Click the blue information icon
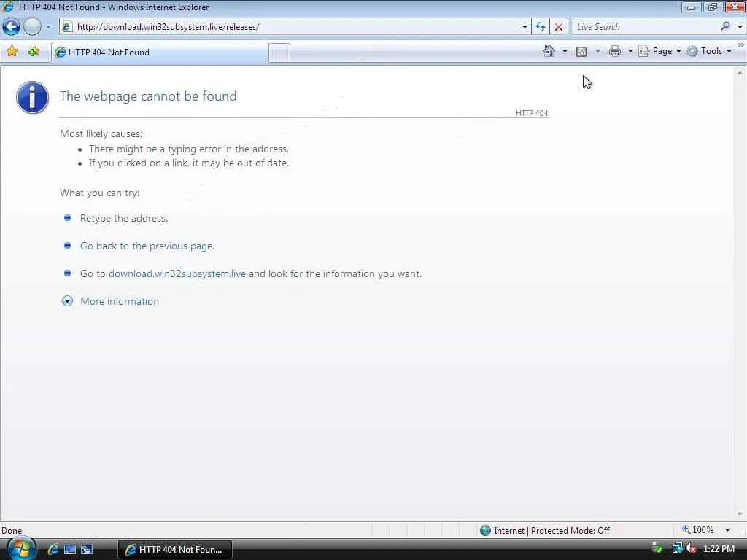Image resolution: width=747 pixels, height=560 pixels. pos(32,98)
